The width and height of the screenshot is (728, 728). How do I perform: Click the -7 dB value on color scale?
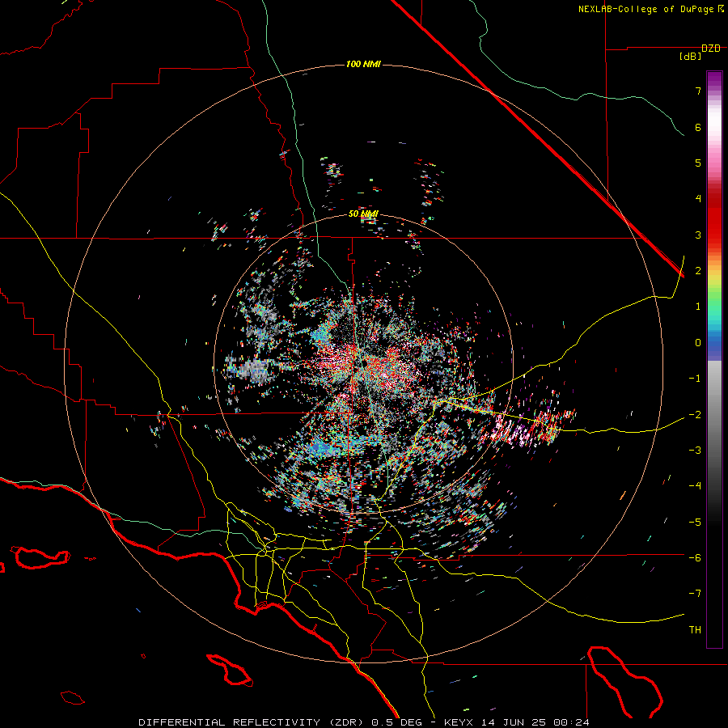click(695, 594)
